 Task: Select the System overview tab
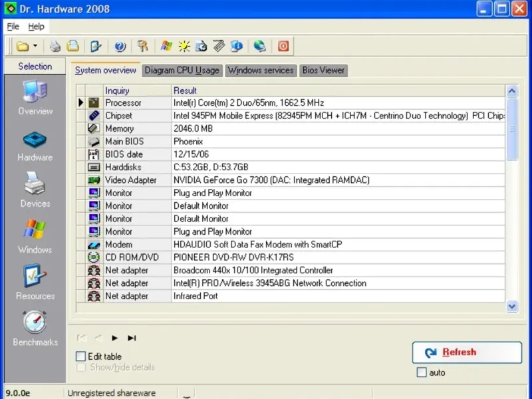tap(106, 70)
